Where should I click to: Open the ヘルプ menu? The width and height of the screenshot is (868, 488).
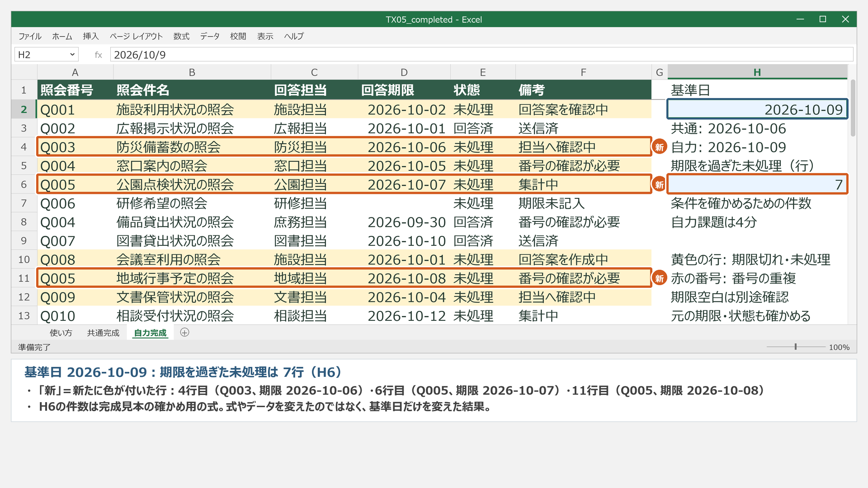tap(294, 36)
